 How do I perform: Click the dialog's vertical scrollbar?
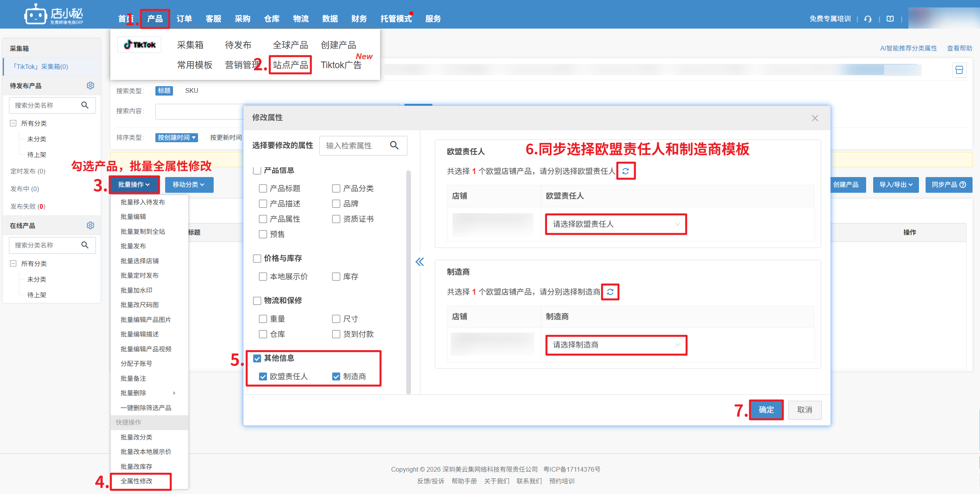(x=408, y=282)
